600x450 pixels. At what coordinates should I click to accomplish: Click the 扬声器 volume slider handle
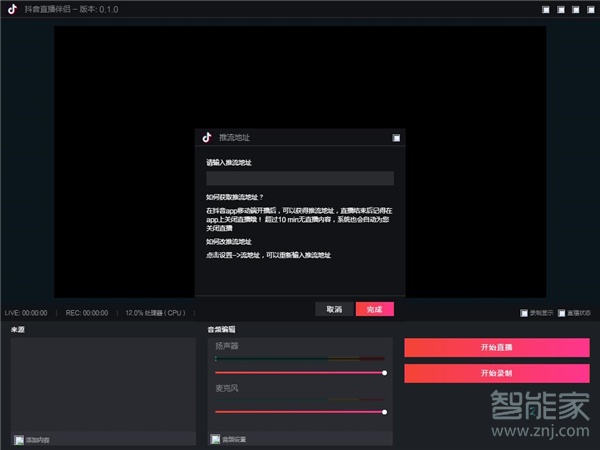point(384,373)
